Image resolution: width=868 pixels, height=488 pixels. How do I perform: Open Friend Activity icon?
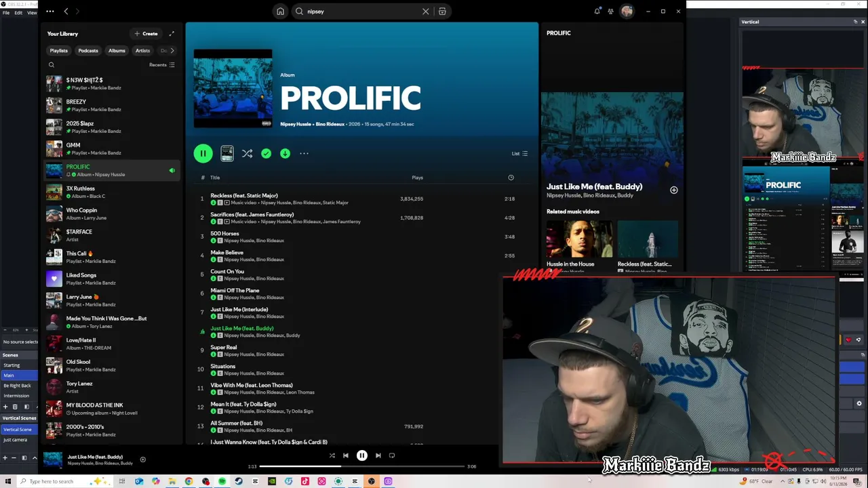click(x=610, y=12)
